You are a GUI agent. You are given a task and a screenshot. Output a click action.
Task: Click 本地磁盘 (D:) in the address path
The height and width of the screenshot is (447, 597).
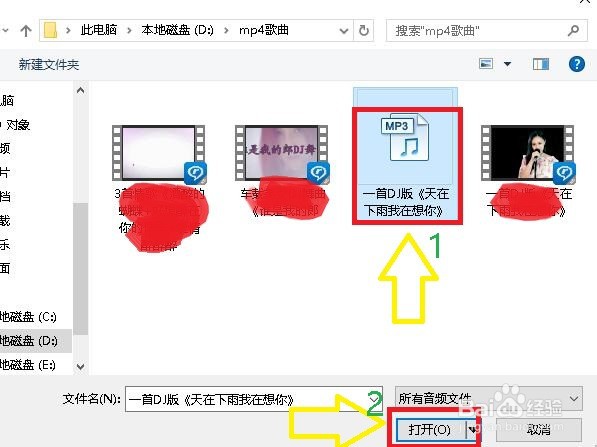tap(177, 30)
